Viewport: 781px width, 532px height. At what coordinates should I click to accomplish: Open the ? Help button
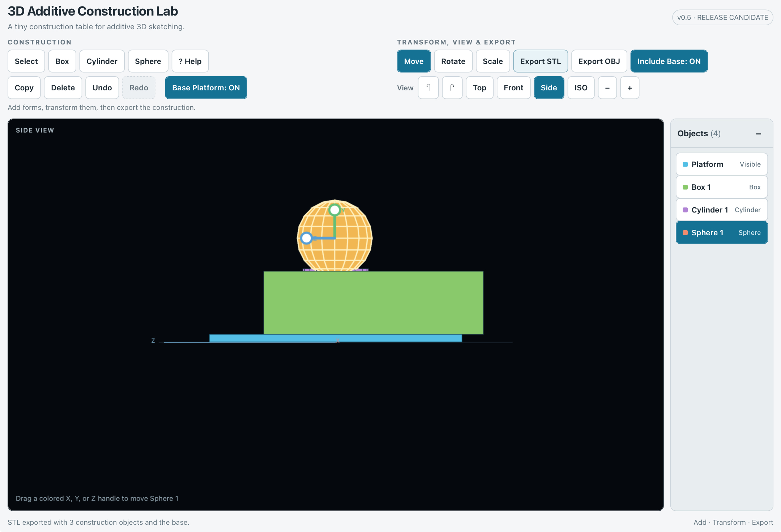(x=190, y=61)
